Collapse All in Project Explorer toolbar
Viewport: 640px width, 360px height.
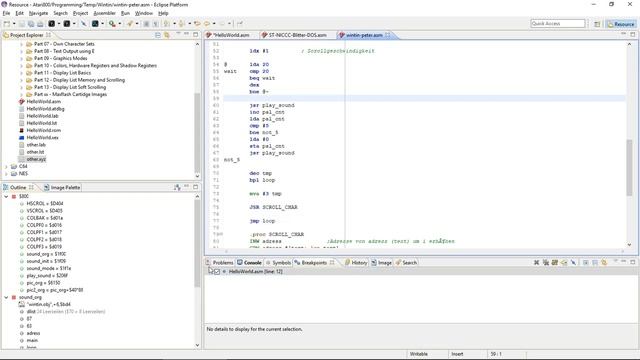tap(158, 35)
